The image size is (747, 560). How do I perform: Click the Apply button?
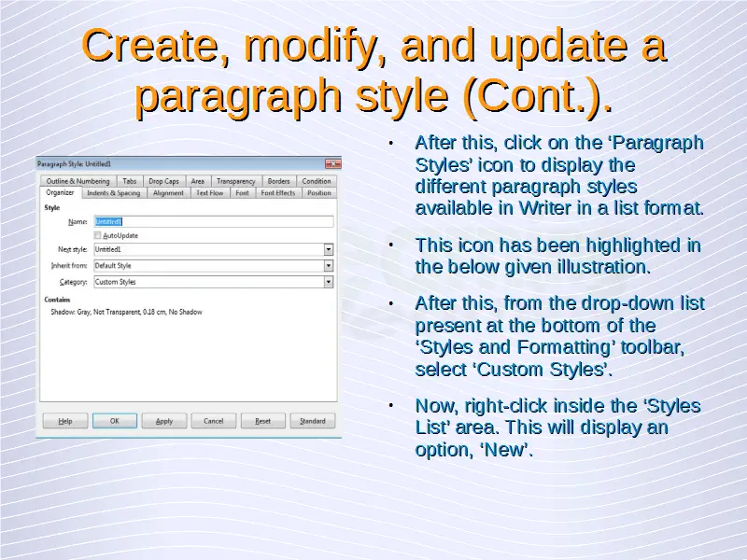(164, 421)
